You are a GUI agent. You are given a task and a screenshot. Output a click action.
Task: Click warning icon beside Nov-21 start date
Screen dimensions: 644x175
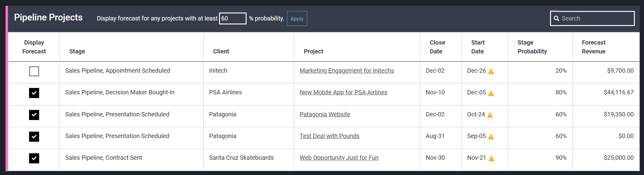pyautogui.click(x=491, y=159)
